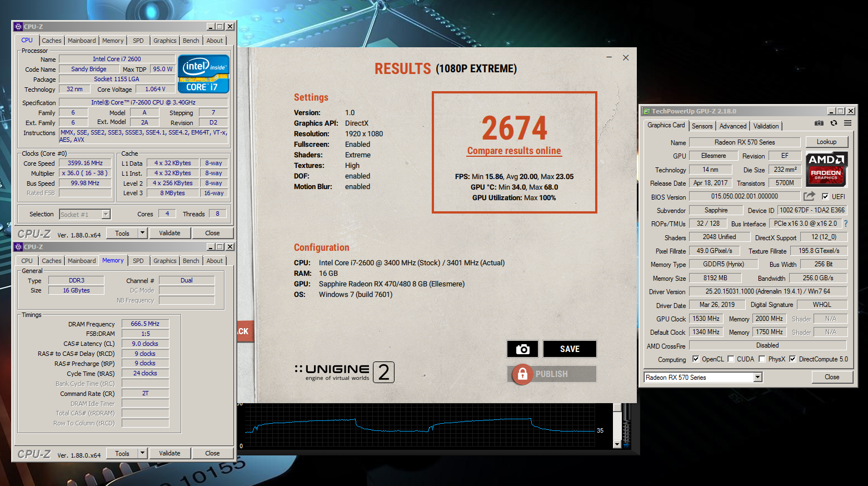This screenshot has height=486, width=868.
Task: Open Graphics tab in top CPU-Z window
Action: [x=165, y=41]
